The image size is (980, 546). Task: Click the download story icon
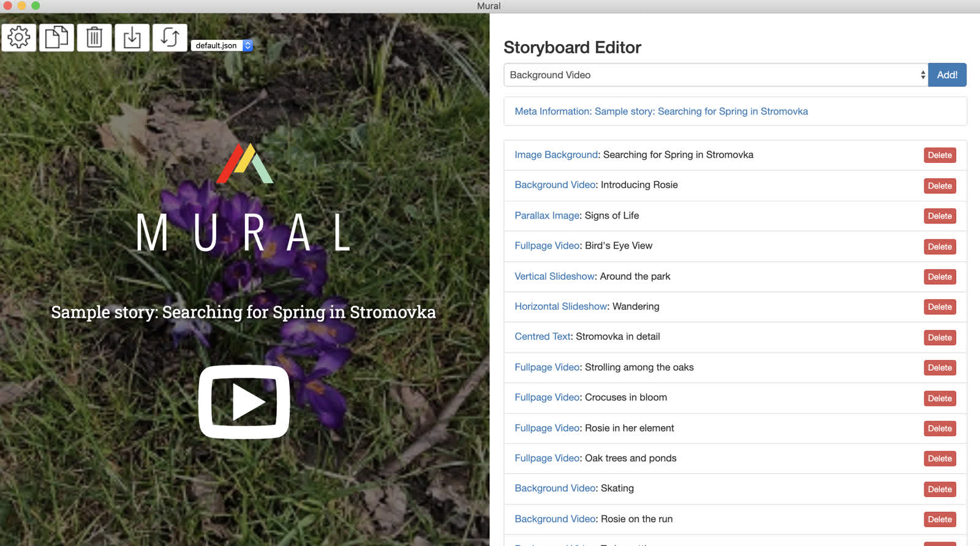tap(132, 37)
